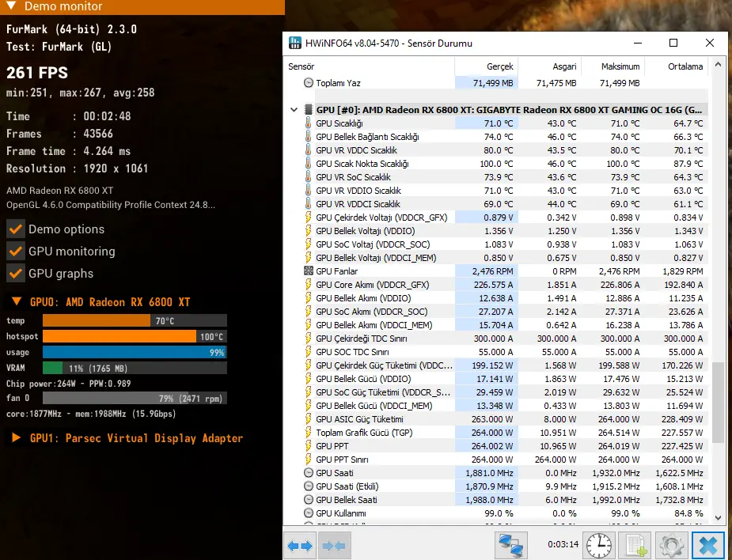Click the HWiNFO64 app icon in title bar

click(294, 43)
